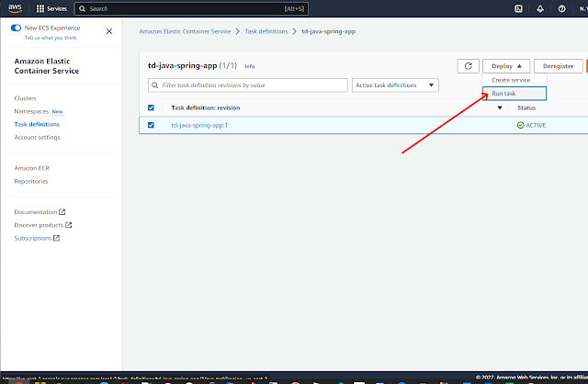
Task: Toggle the select-all revisions checkbox
Action: coord(151,107)
